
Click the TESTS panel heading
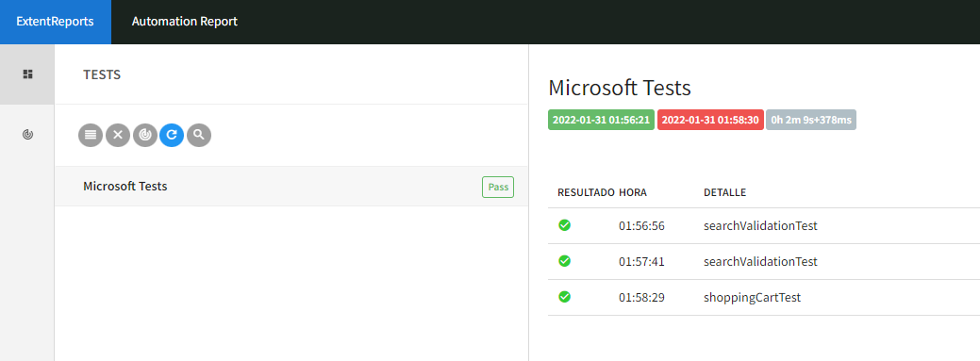(x=102, y=75)
